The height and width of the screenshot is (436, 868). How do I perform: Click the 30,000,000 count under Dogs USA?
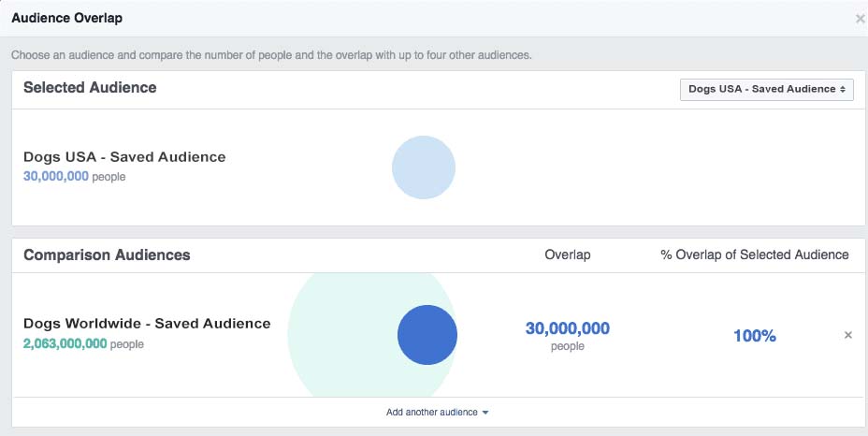click(x=56, y=176)
